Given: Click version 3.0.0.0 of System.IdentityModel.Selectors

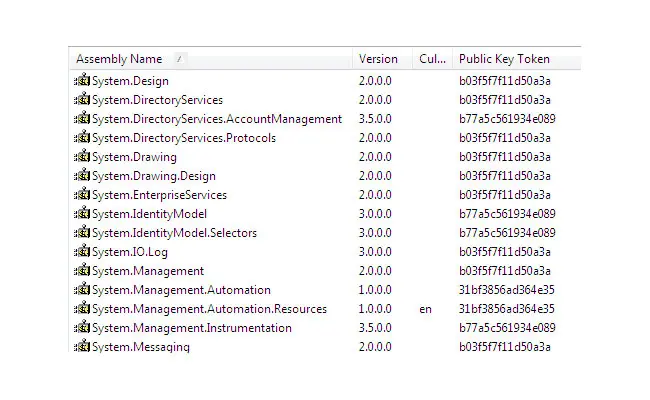Looking at the screenshot, I should 375,233.
